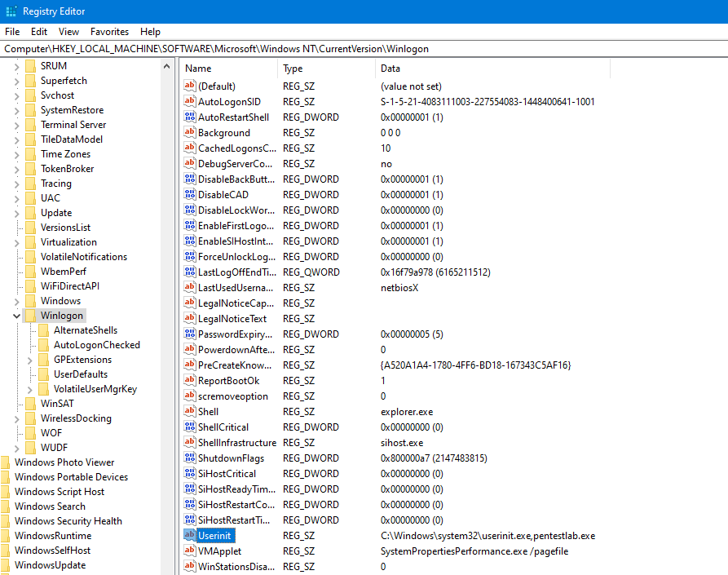Open the File menu
728x575 pixels.
tap(13, 32)
